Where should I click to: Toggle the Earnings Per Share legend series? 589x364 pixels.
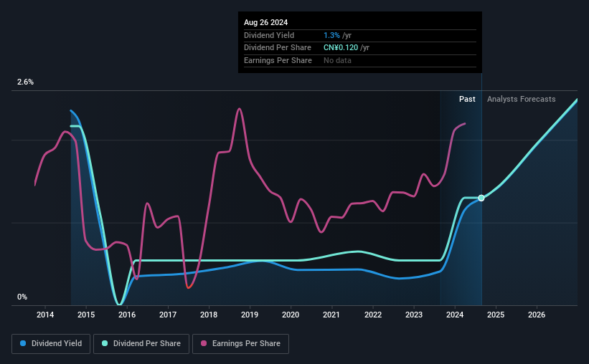tap(240, 344)
